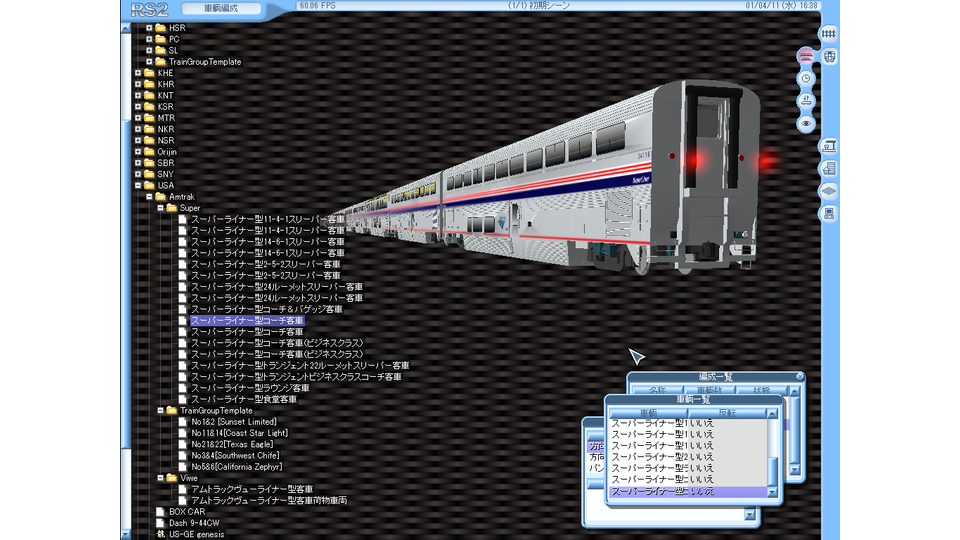Click the 車輌一覧 scrollbar thumb
This screenshot has height=540, width=960.
pyautogui.click(x=772, y=471)
